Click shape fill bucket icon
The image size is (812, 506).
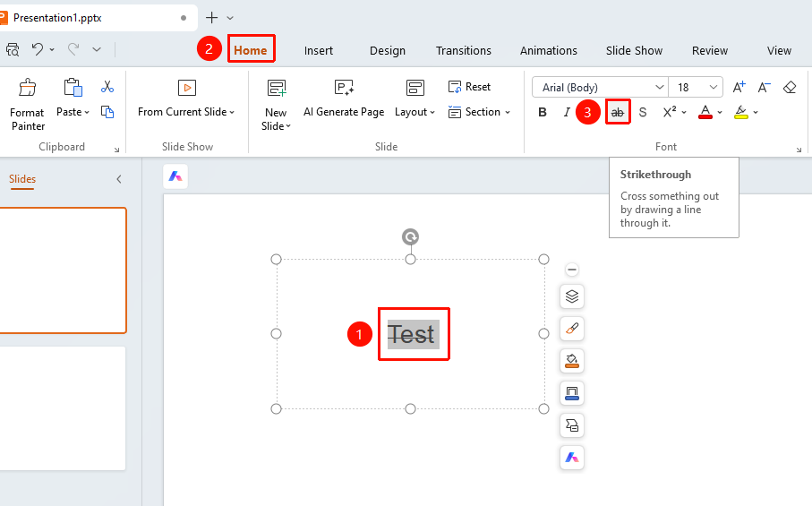(572, 360)
